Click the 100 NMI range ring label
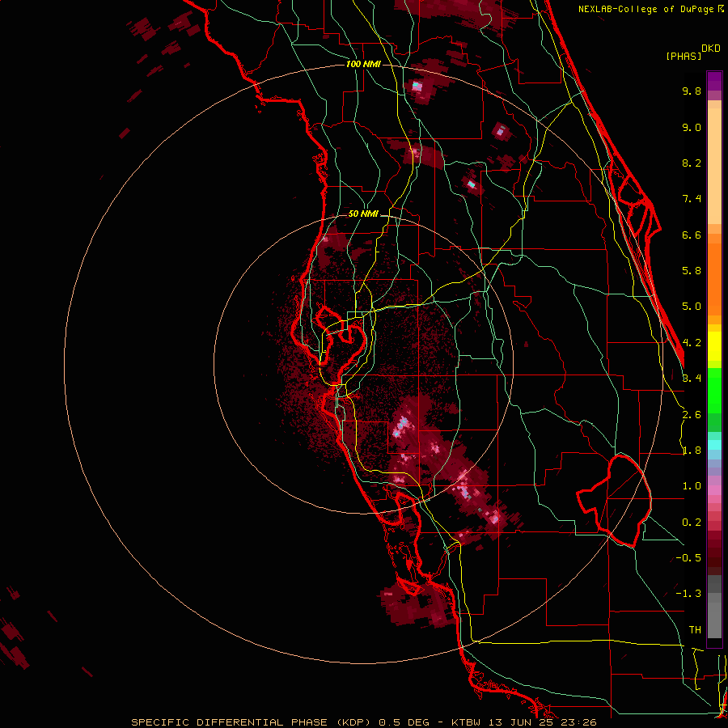The image size is (728, 728). point(363,64)
